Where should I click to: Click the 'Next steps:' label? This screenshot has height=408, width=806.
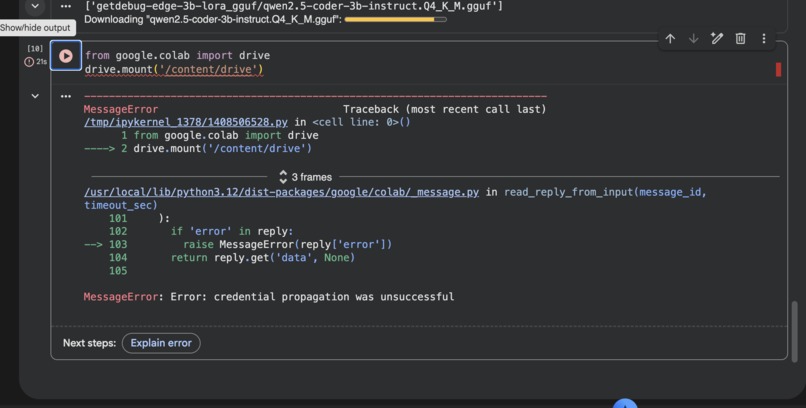click(x=89, y=343)
